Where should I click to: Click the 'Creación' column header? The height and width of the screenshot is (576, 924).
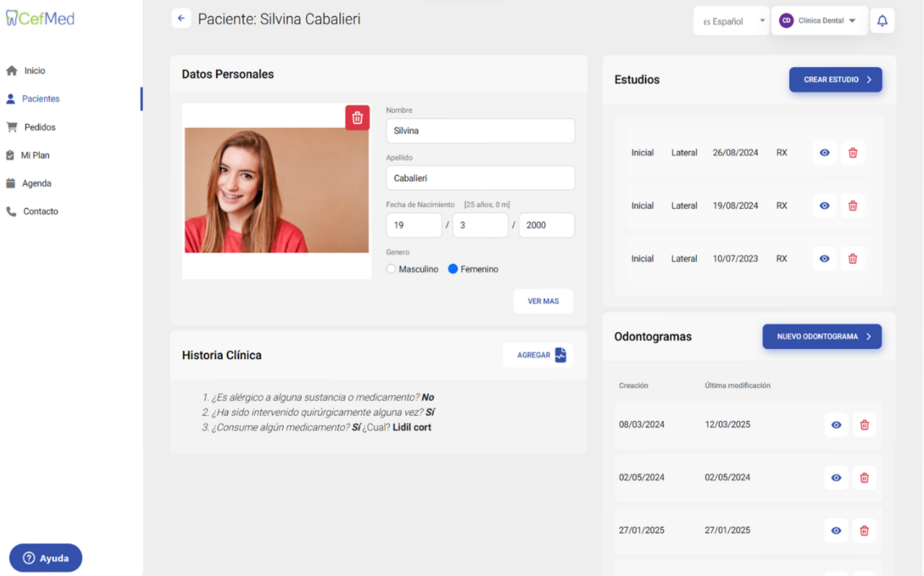pyautogui.click(x=633, y=385)
